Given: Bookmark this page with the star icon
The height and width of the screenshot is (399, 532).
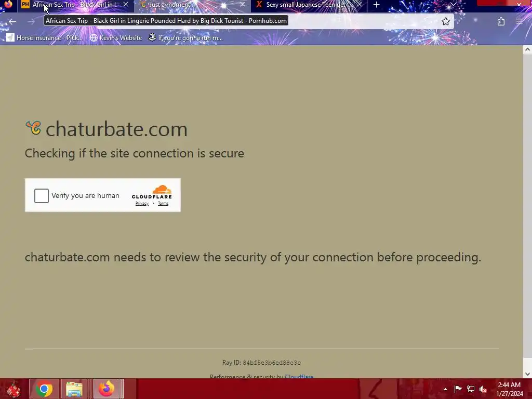Looking at the screenshot, I should 445,22.
